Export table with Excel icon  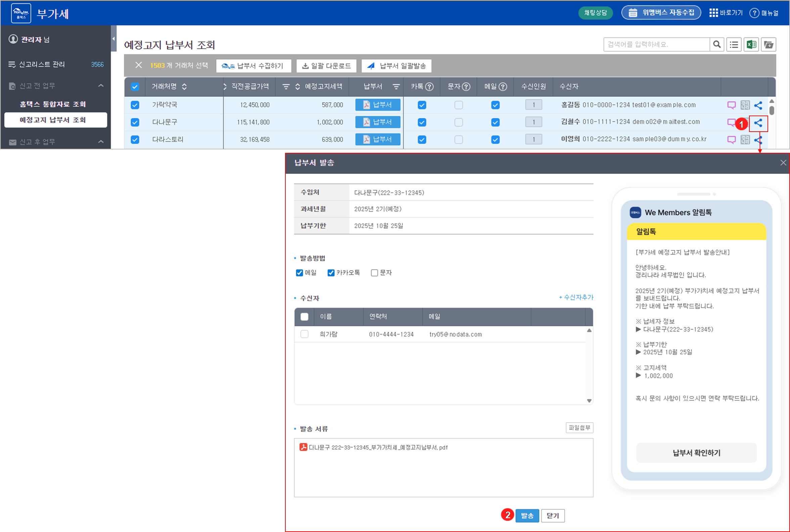[751, 44]
